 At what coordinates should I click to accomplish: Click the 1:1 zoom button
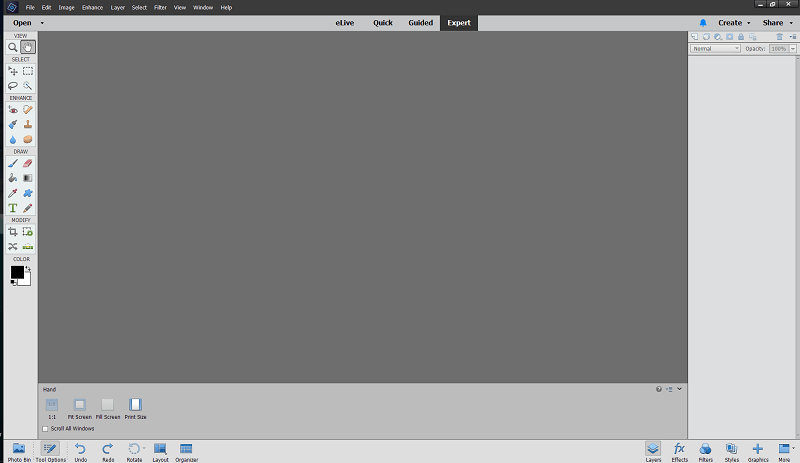coord(52,408)
